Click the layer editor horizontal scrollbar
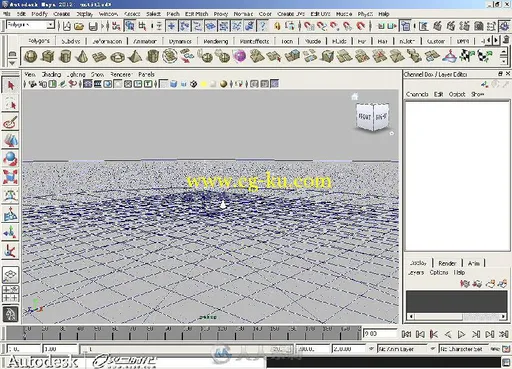 [x=457, y=316]
